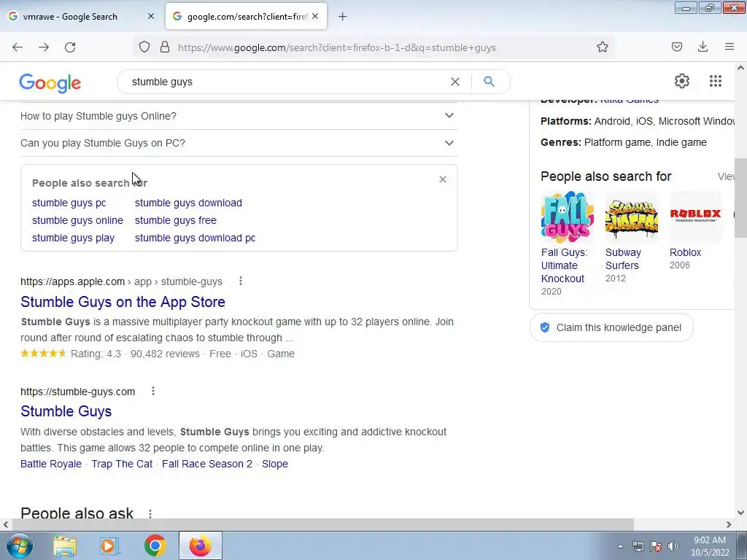Clear the search box with the X

pos(455,82)
